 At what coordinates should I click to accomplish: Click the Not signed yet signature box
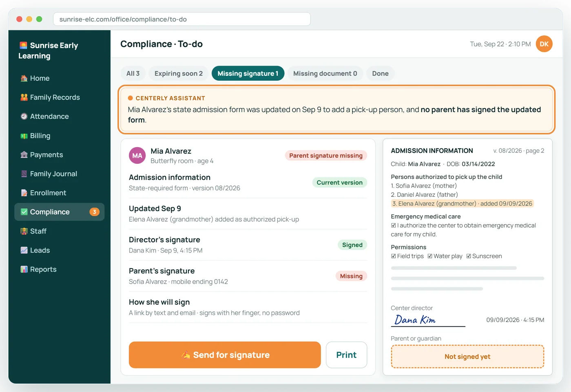pyautogui.click(x=467, y=357)
